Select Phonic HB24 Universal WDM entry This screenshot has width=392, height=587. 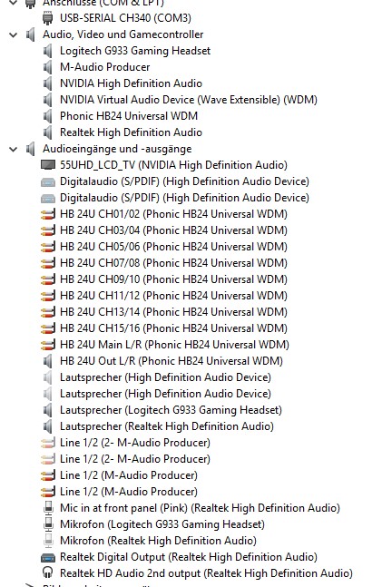(129, 116)
